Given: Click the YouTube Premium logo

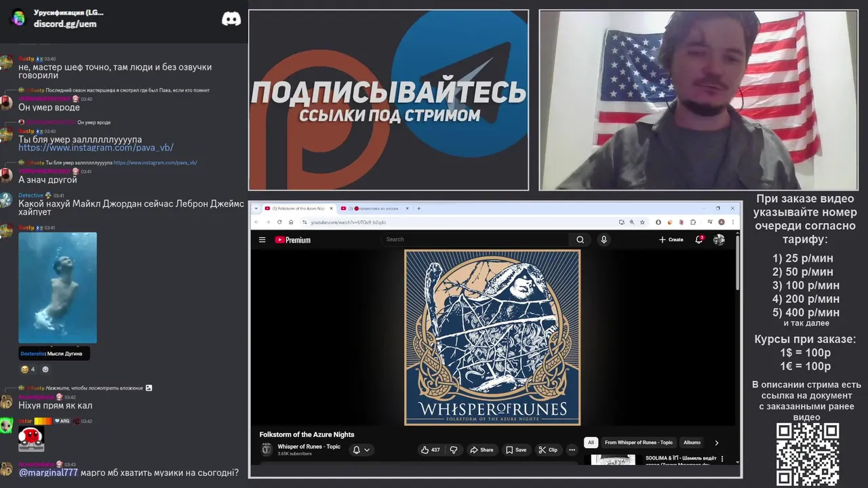Looking at the screenshot, I should tap(292, 240).
